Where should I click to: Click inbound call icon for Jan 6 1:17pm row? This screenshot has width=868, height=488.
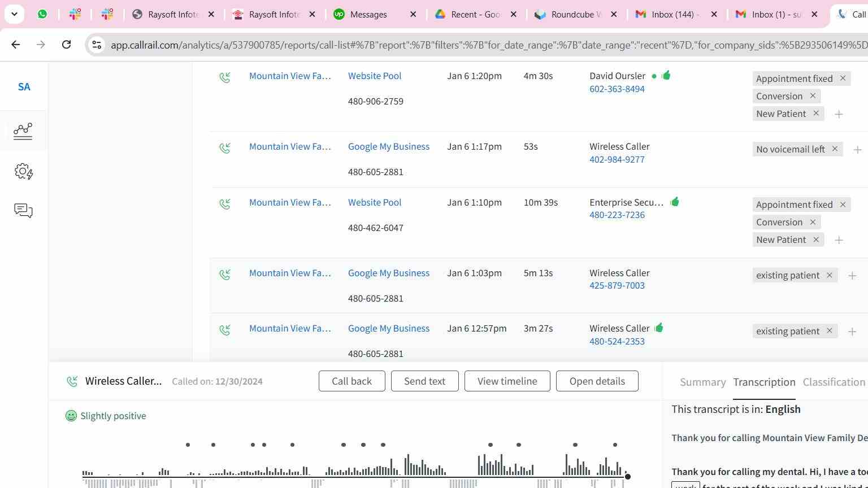[x=225, y=148]
